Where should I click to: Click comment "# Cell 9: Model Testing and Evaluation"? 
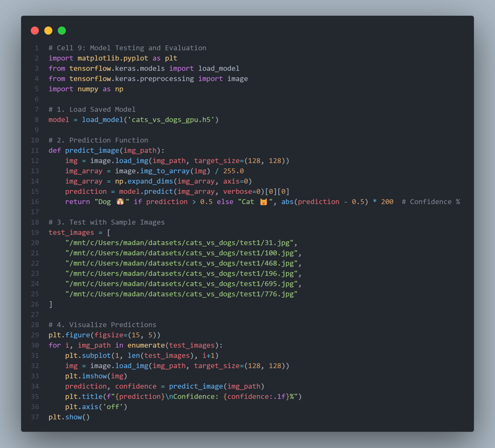(127, 48)
